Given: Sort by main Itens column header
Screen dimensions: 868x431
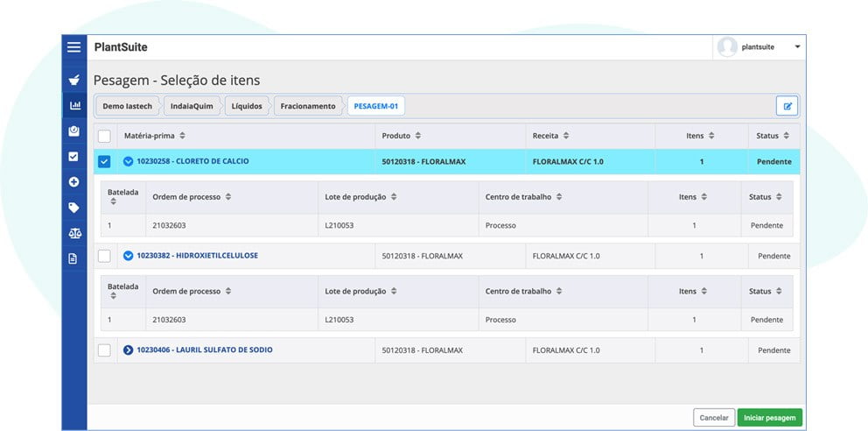Looking at the screenshot, I should point(700,136).
